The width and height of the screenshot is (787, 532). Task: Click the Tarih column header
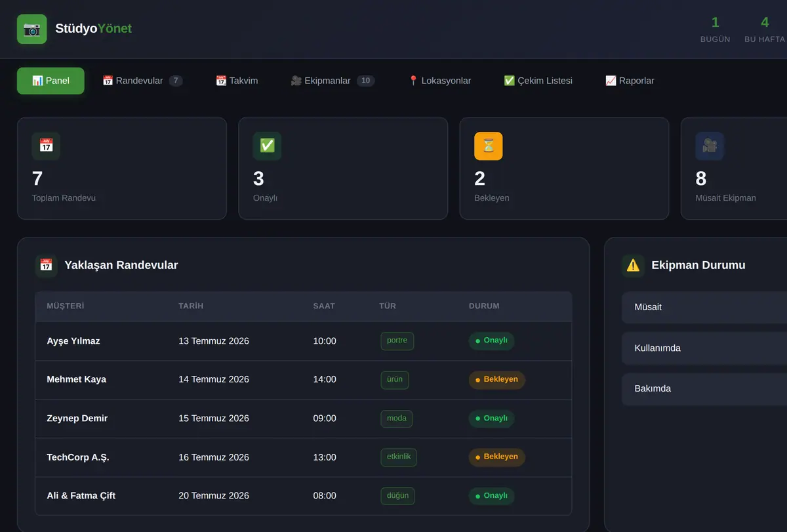pyautogui.click(x=191, y=306)
